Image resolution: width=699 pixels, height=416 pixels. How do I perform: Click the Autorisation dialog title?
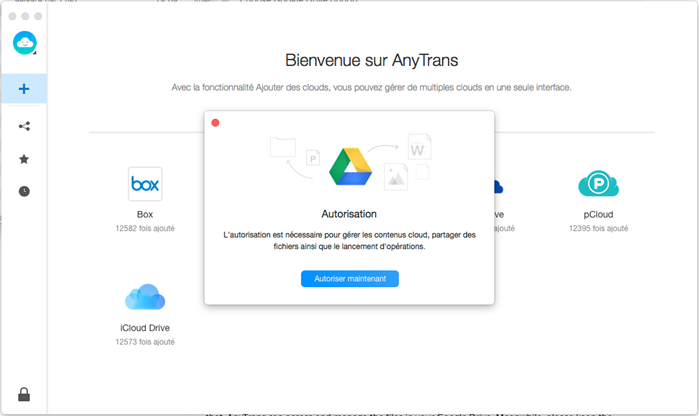coord(349,214)
